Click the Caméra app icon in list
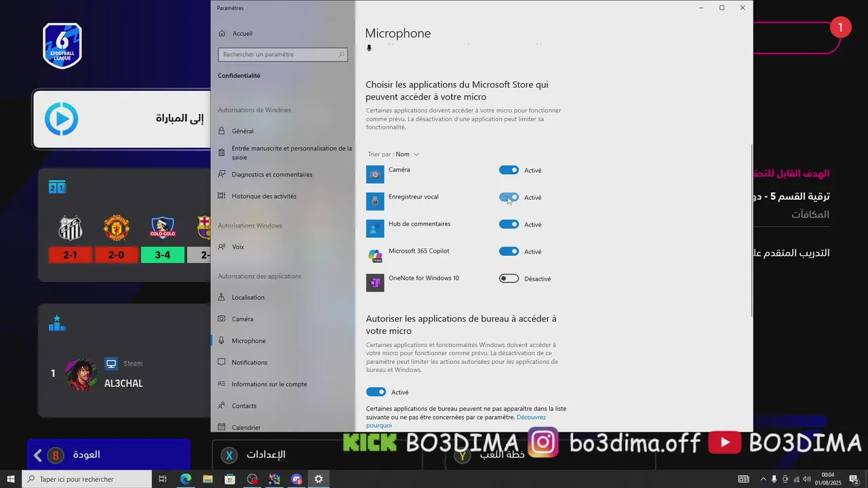The image size is (868, 488). pos(375,174)
